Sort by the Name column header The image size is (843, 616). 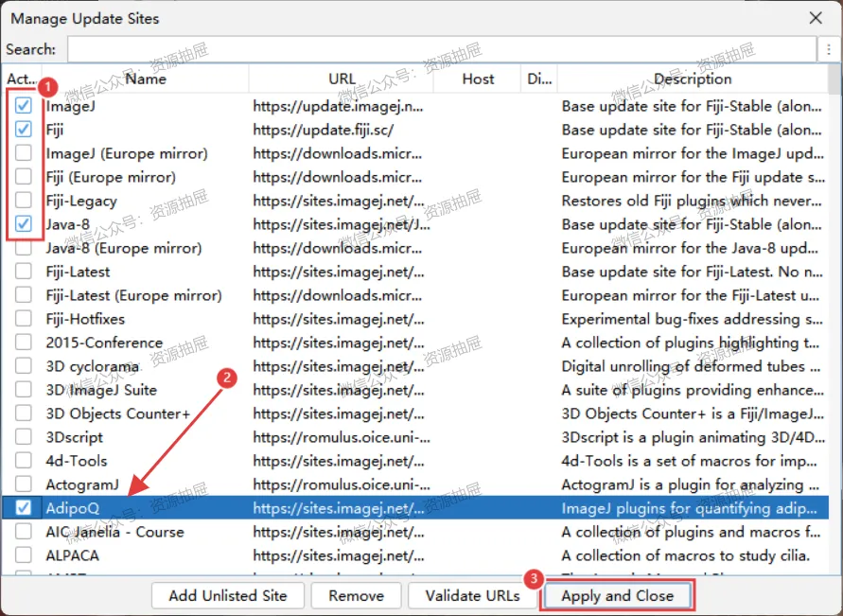145,79
